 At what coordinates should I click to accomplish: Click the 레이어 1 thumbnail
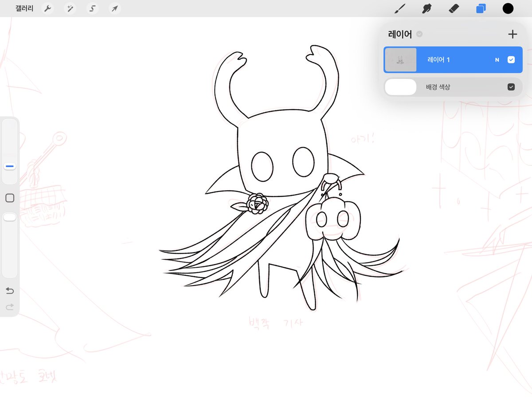pyautogui.click(x=401, y=60)
